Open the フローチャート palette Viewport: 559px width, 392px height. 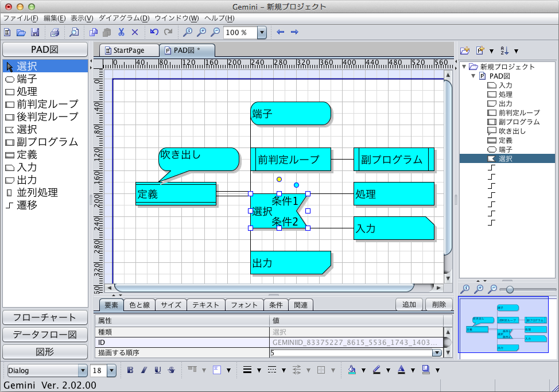tap(45, 317)
